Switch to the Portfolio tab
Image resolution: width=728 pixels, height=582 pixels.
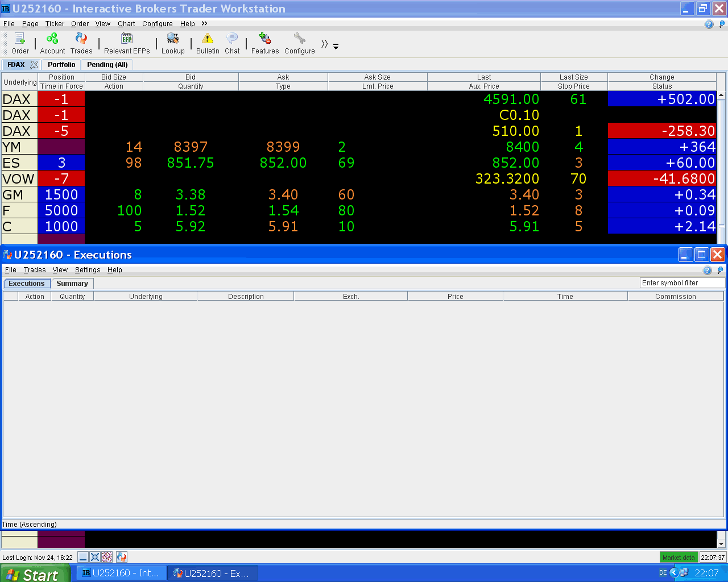(61, 65)
